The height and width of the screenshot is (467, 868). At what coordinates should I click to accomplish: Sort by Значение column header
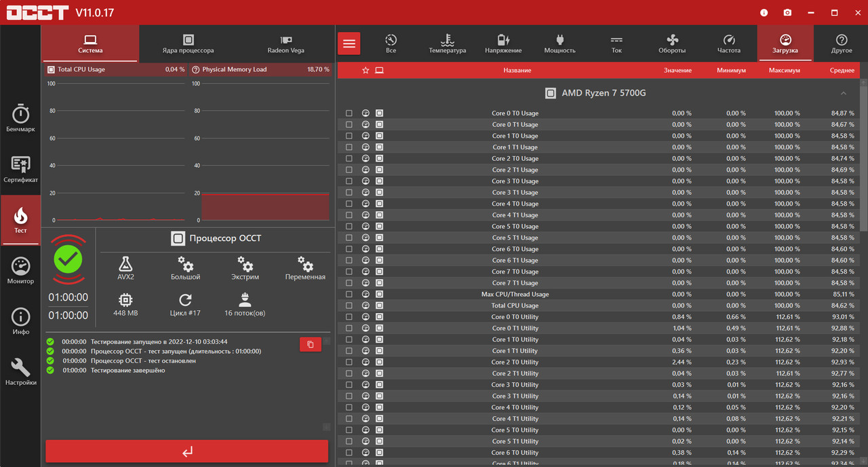point(677,71)
